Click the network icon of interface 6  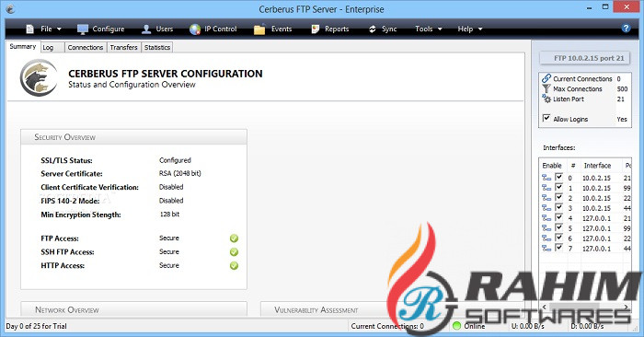point(546,238)
